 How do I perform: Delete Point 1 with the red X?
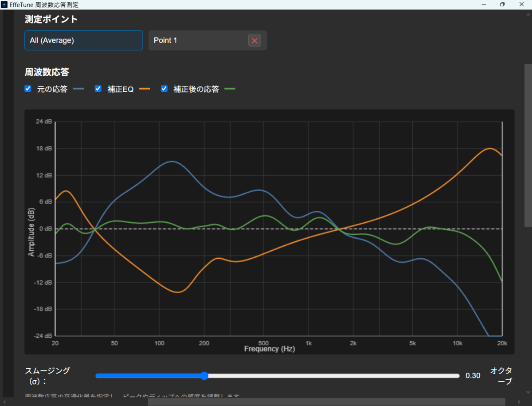pos(254,40)
